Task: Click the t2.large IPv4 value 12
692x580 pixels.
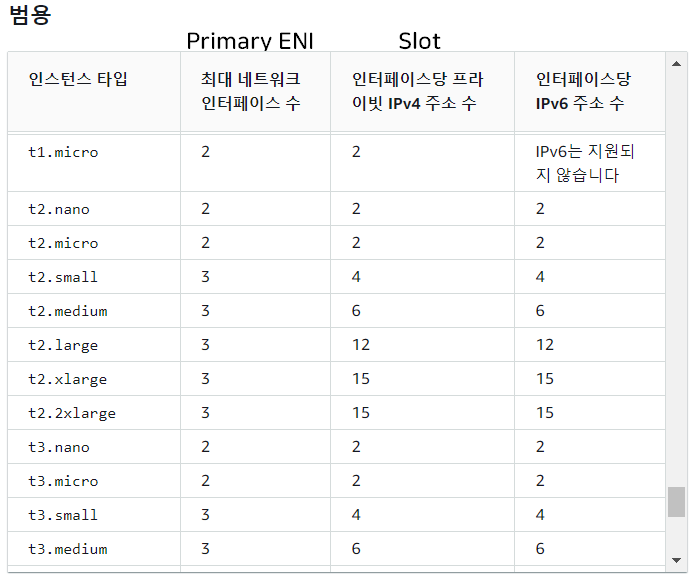Action: pos(361,345)
